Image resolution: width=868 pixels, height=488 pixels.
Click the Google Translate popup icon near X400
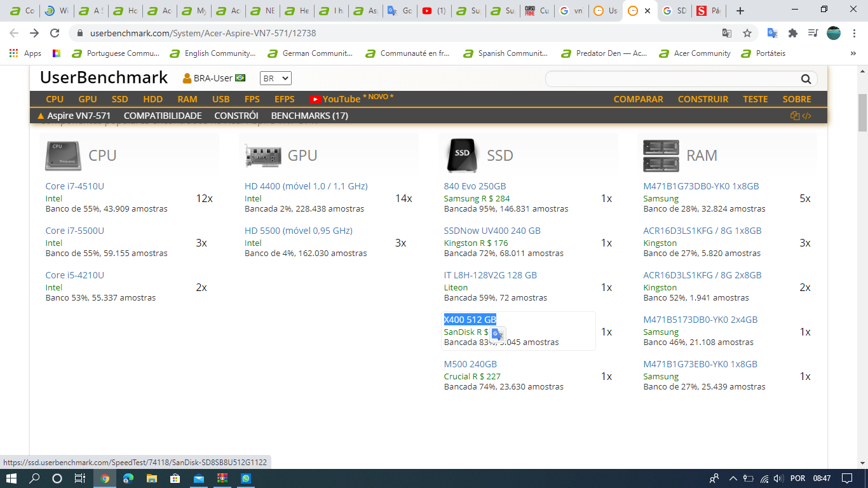[x=498, y=334]
